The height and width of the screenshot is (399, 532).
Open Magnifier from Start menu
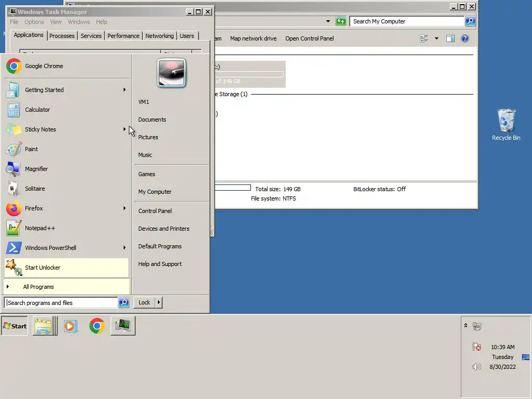pyautogui.click(x=67, y=169)
